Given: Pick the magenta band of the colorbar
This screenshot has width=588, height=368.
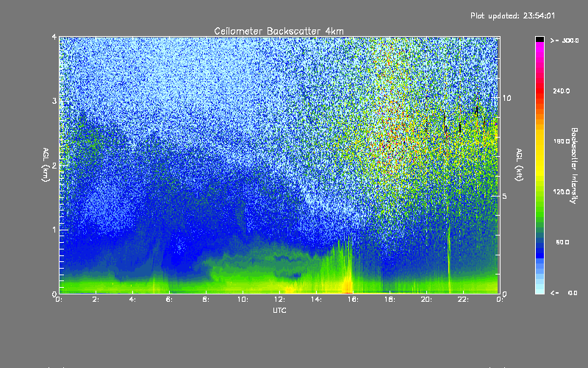Looking at the screenshot, I should pos(539,48).
